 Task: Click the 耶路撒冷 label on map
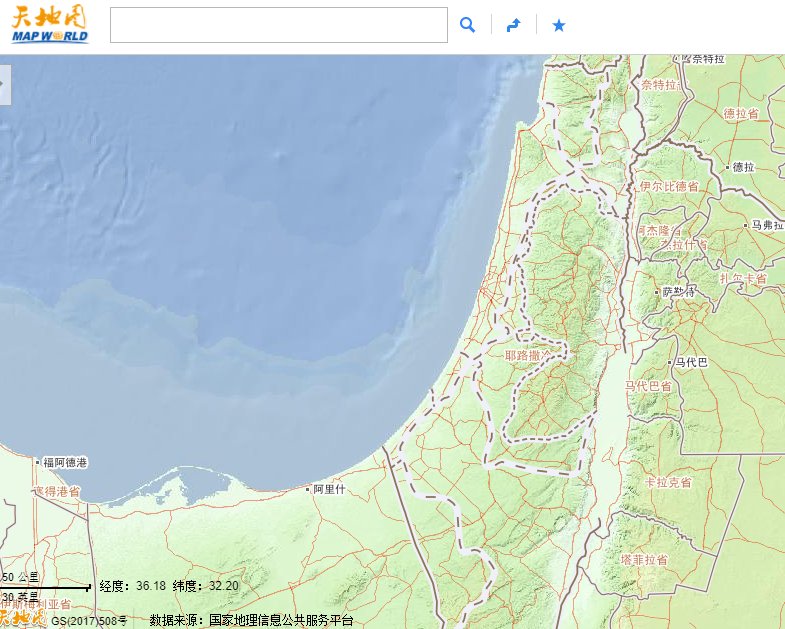click(x=527, y=356)
